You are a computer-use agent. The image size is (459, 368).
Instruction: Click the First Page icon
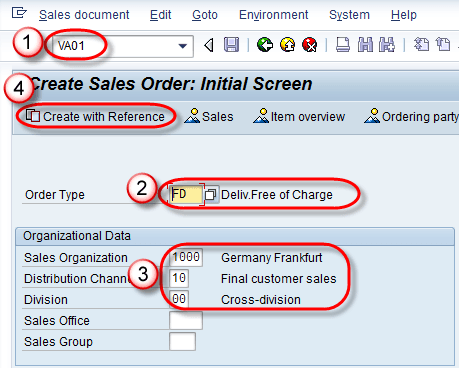(x=421, y=45)
